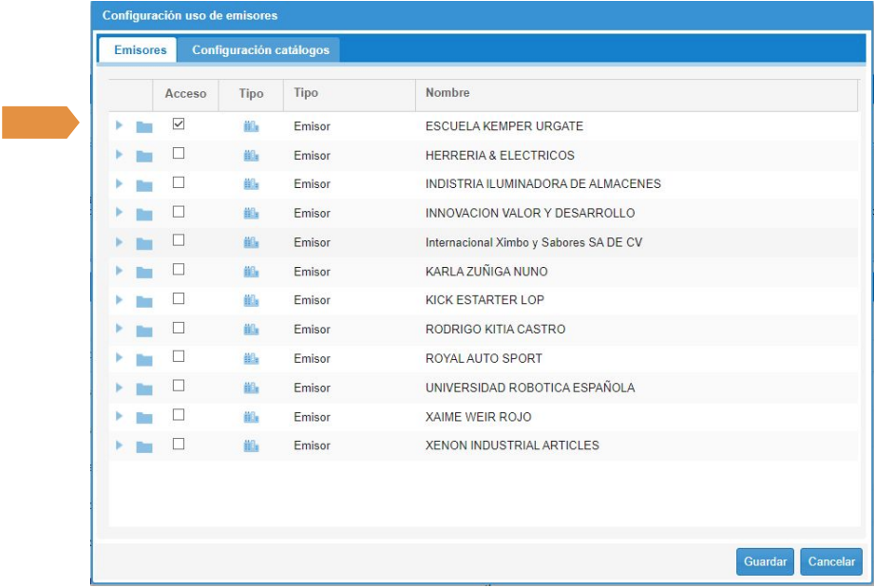Check access box for UNIVERSIDAD ROBOTICA ESPAÑOLA
The height and width of the screenshot is (588, 875).
(179, 386)
